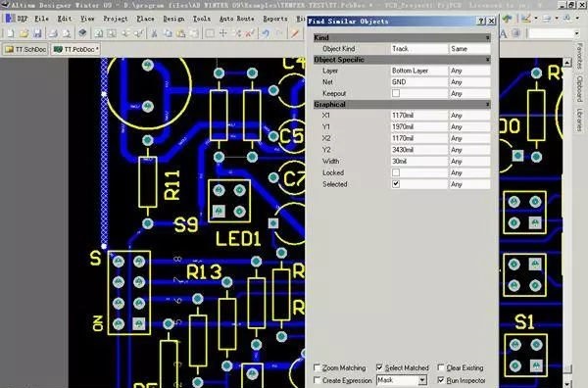Enable the Zoom Matching option
The width and height of the screenshot is (588, 388).
(318, 367)
